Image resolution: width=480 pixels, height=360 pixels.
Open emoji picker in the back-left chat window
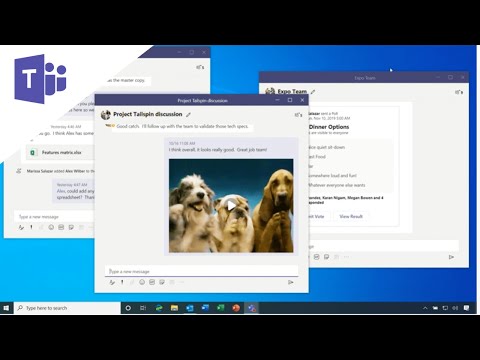(51, 227)
